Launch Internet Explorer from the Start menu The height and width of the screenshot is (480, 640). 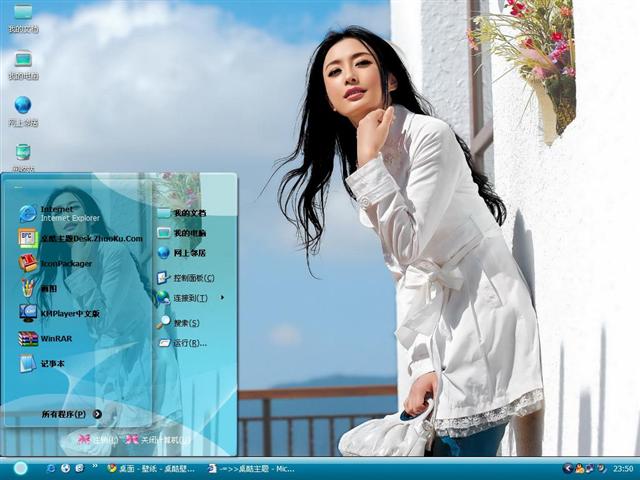(x=59, y=213)
